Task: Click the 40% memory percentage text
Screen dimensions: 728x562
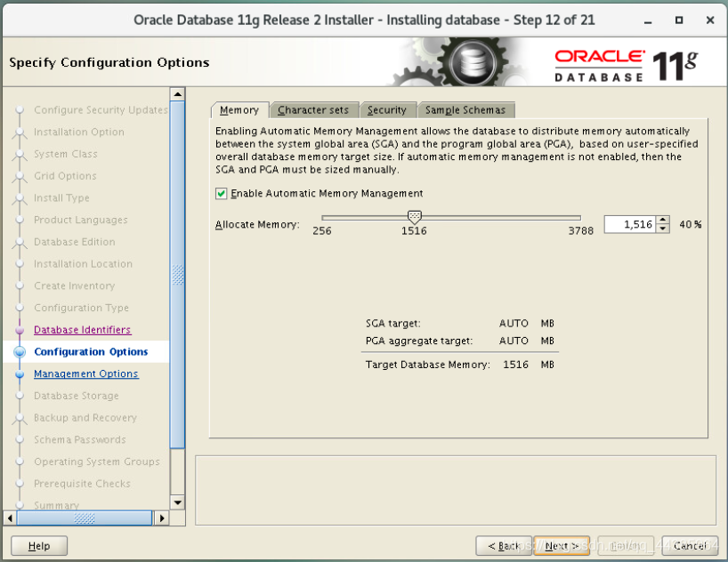Action: pos(691,225)
